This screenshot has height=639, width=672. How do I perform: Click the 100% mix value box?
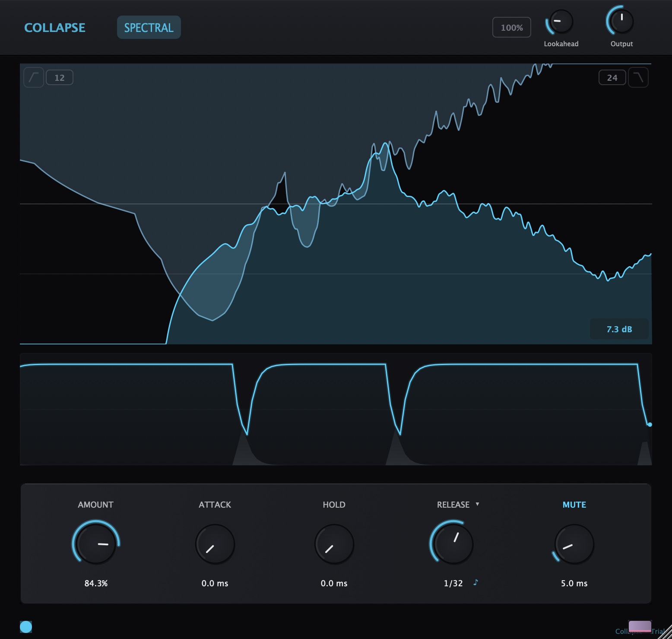[511, 28]
